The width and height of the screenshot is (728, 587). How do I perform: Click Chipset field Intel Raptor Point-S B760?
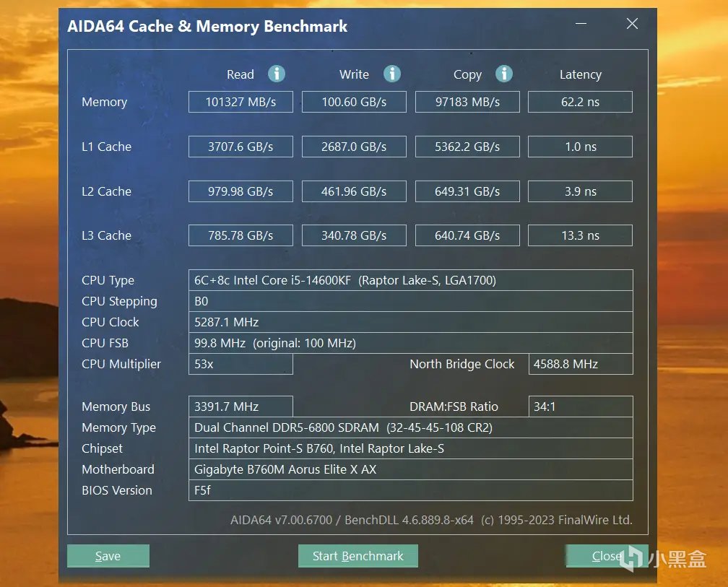point(411,448)
